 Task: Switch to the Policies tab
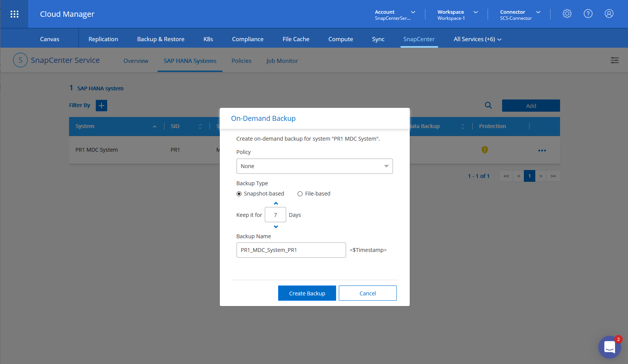pos(242,61)
